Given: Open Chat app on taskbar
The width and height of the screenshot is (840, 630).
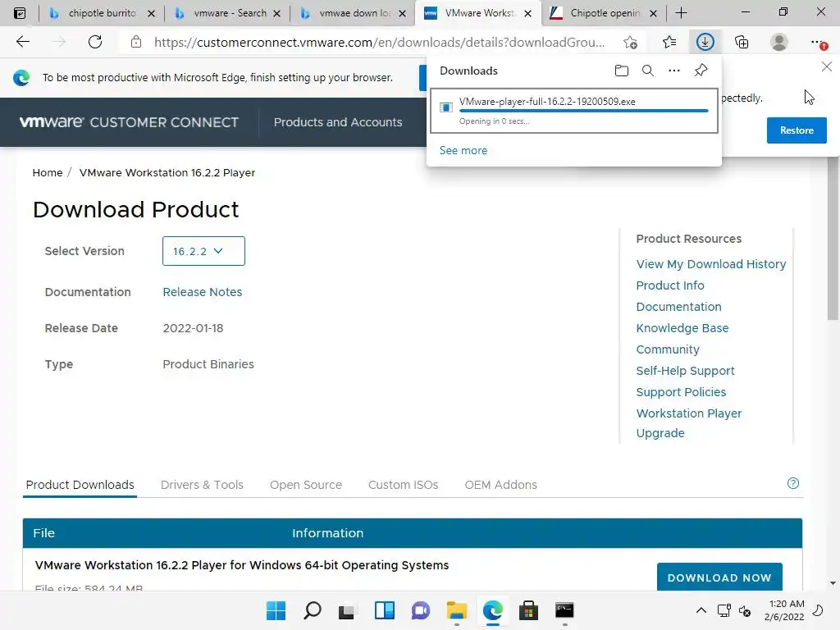Looking at the screenshot, I should coord(421,610).
